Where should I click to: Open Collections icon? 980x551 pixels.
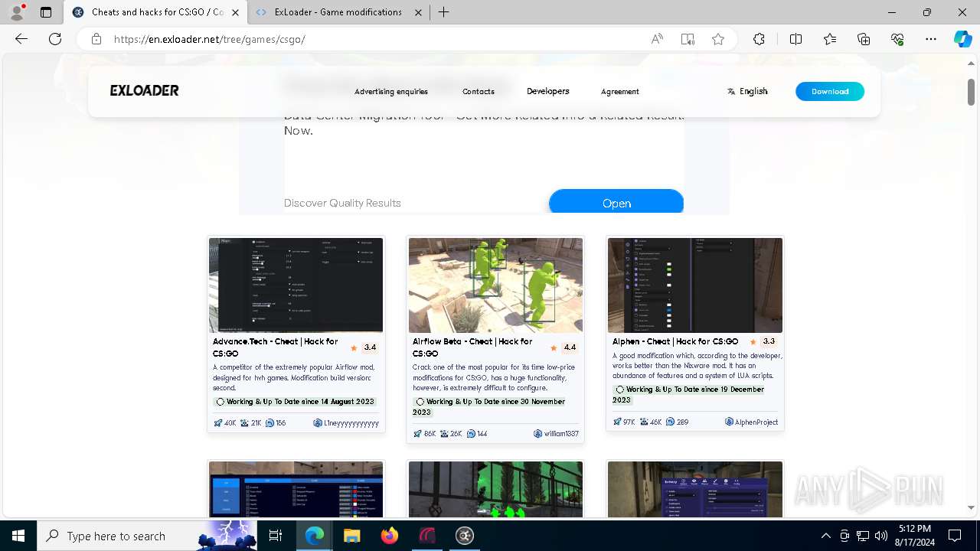pyautogui.click(x=864, y=39)
